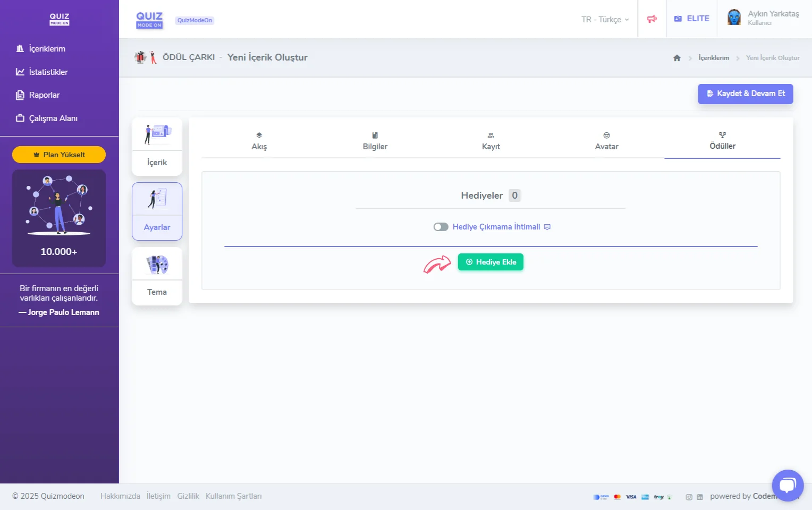Switch to the Avatar tab
Screen dimensions: 812x510
[606, 141]
